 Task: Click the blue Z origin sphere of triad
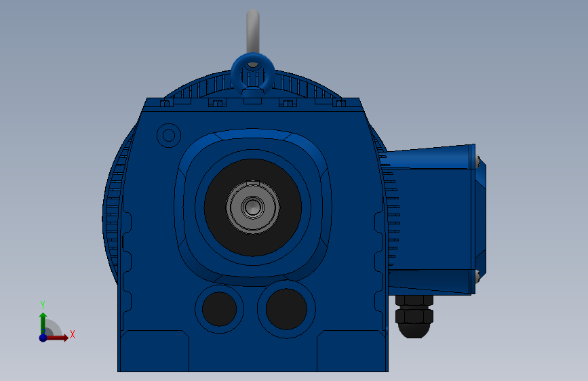coord(43,338)
